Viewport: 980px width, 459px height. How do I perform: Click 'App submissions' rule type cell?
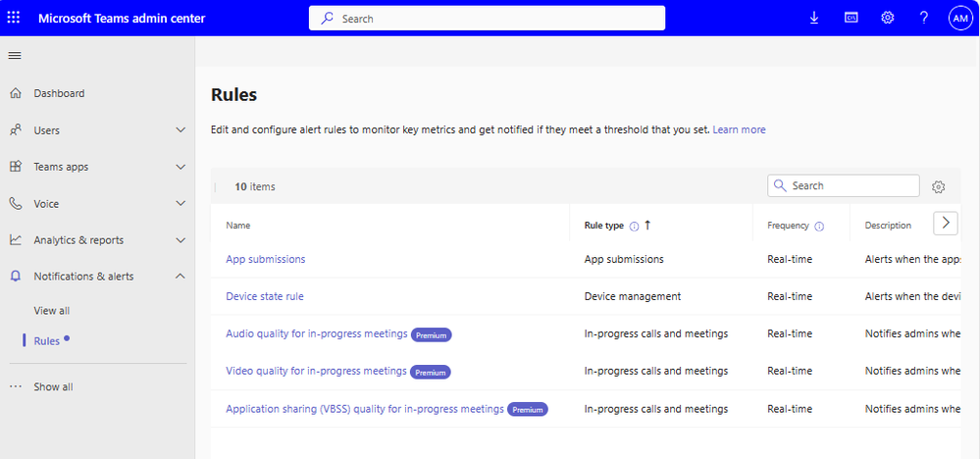624,259
